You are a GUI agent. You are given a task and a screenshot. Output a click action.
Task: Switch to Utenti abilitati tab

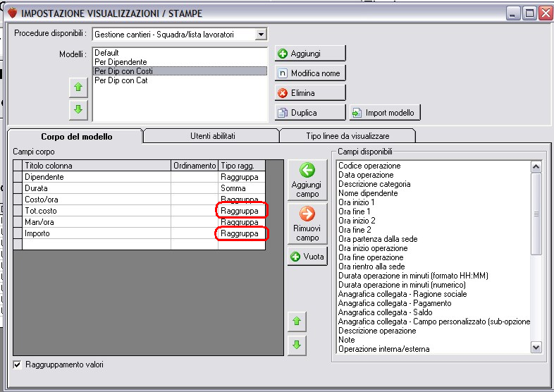(213, 136)
